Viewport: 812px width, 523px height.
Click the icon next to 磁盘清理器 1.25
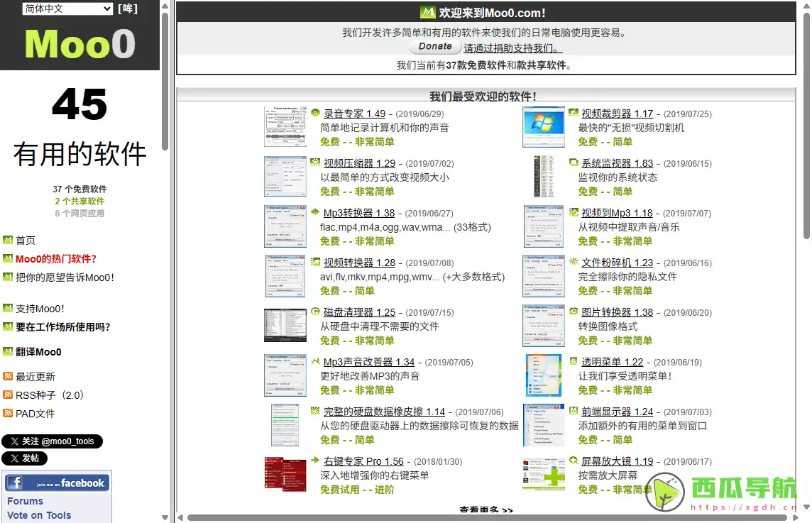coord(315,312)
